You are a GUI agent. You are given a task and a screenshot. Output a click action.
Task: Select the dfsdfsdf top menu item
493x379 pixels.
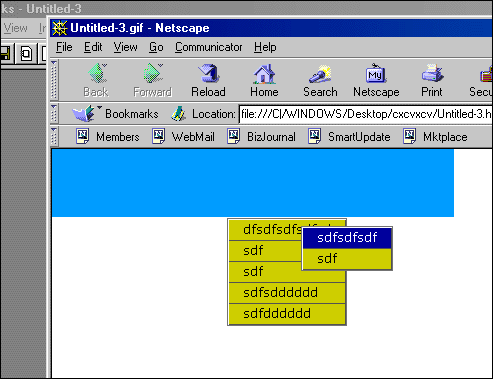point(266,229)
